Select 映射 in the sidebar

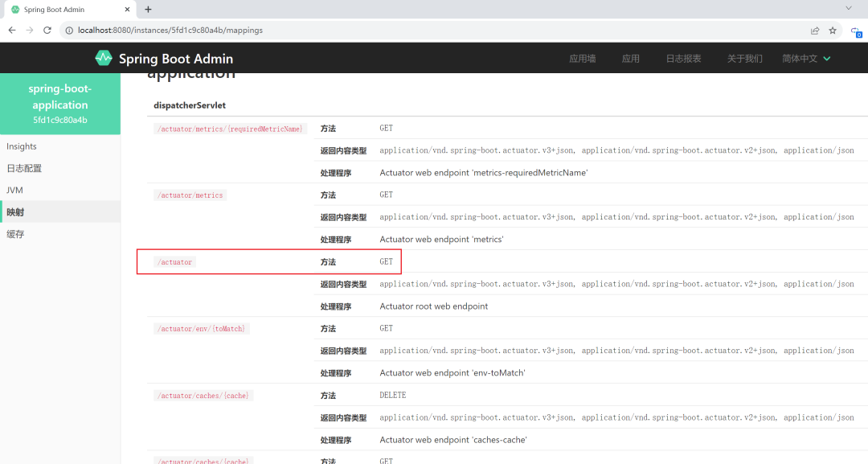pyautogui.click(x=60, y=212)
